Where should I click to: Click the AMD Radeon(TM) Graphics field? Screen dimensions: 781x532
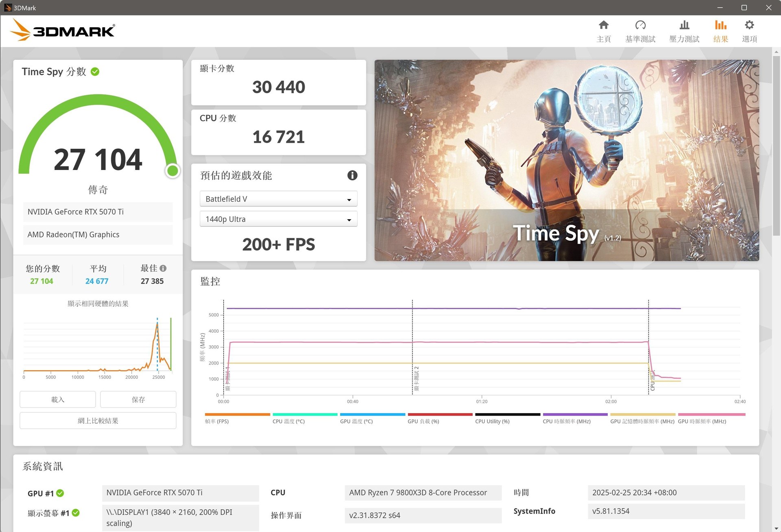(x=98, y=235)
